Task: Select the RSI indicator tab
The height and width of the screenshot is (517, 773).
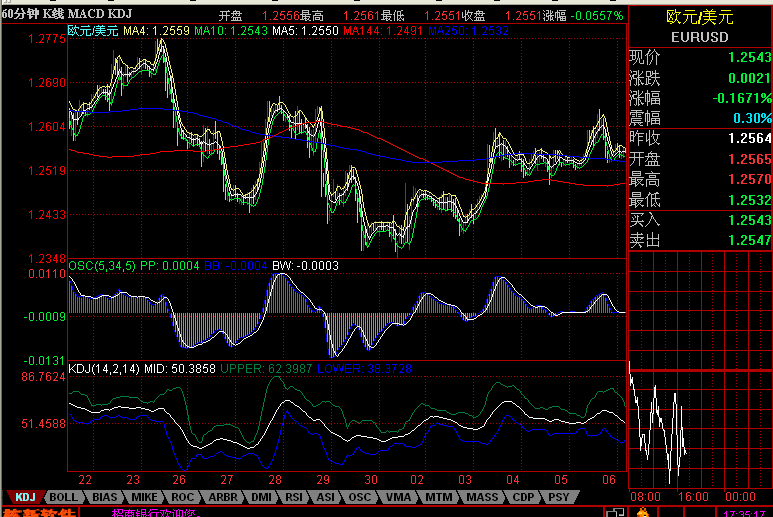Action: (x=294, y=497)
